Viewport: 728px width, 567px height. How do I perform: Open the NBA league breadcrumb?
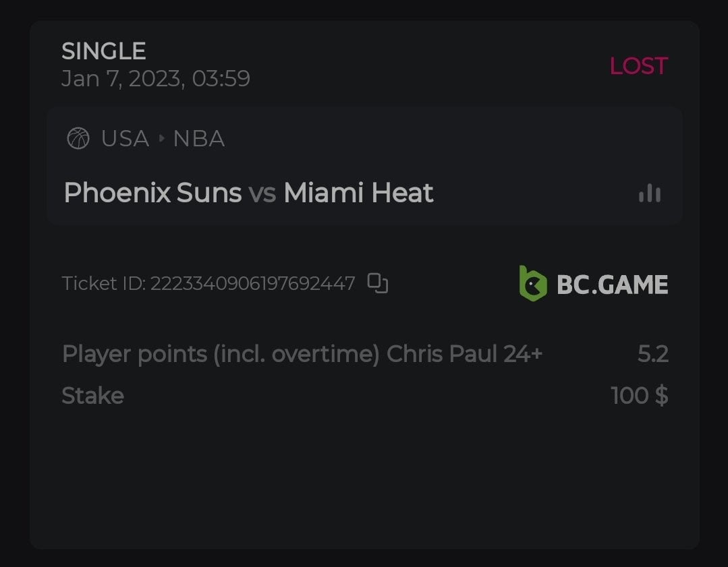(x=199, y=139)
